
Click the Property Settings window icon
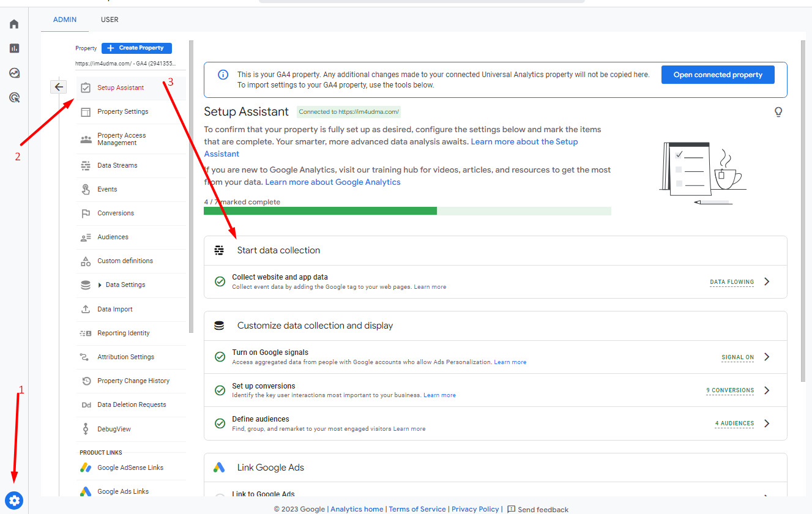[86, 112]
